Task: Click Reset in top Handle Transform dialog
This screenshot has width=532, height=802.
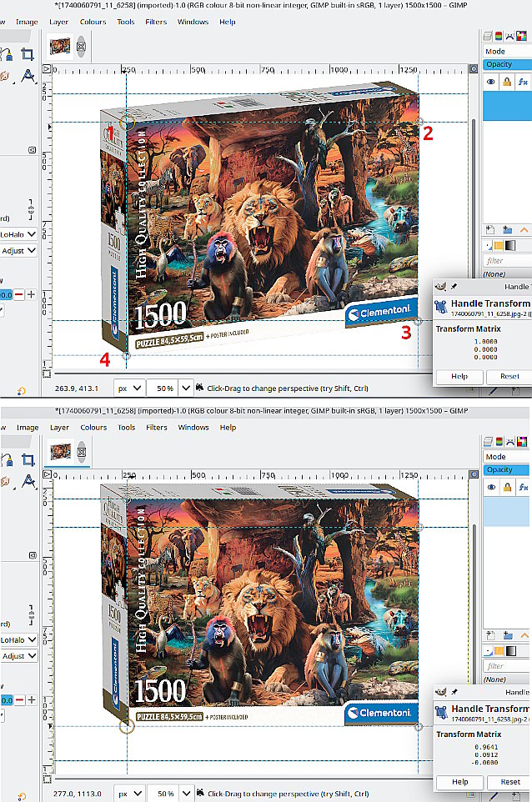Action: click(509, 377)
